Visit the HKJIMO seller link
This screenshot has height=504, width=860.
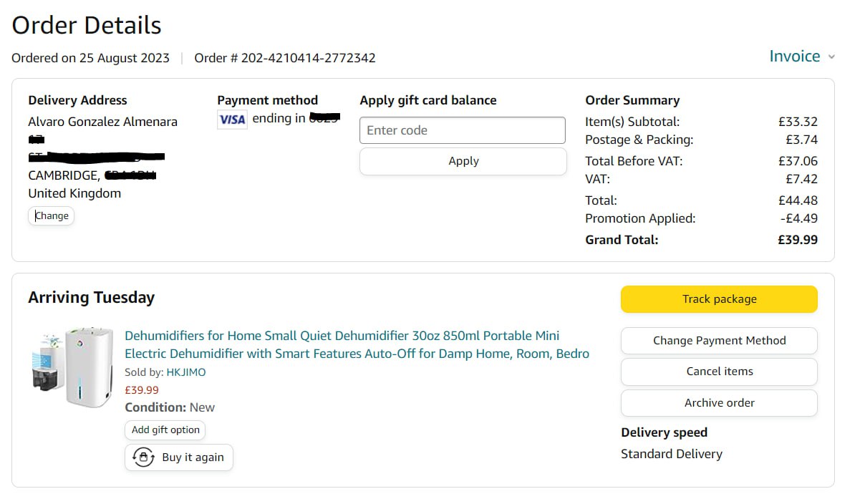pyautogui.click(x=186, y=372)
